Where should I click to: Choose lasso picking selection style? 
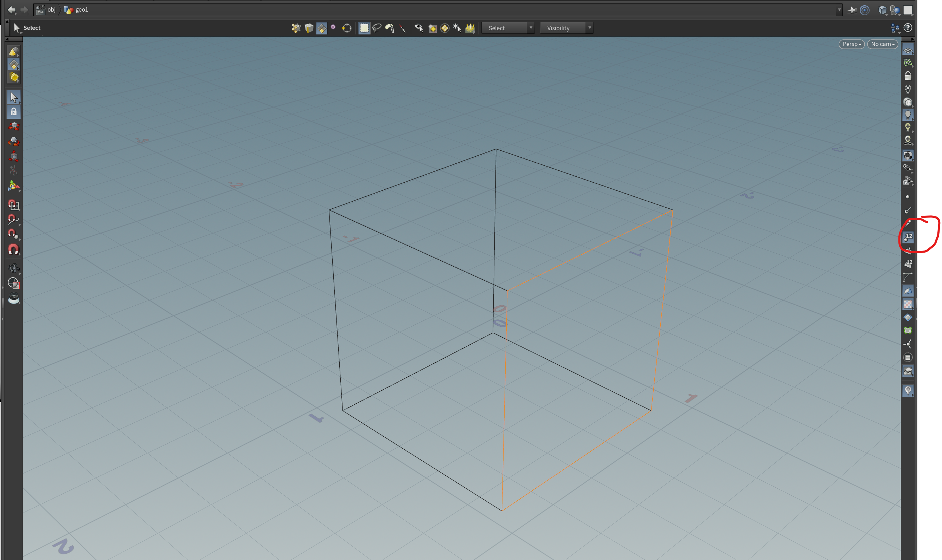pyautogui.click(x=377, y=28)
